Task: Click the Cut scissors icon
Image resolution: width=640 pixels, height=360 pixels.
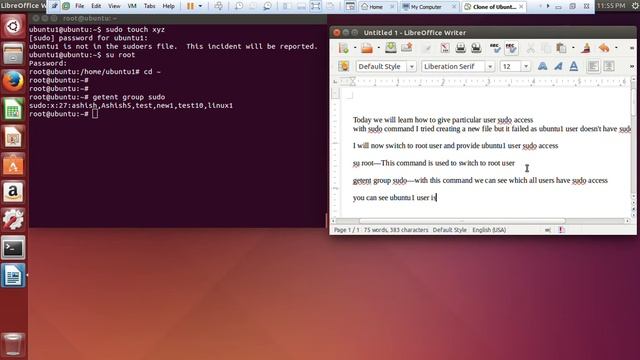Action: (x=530, y=48)
